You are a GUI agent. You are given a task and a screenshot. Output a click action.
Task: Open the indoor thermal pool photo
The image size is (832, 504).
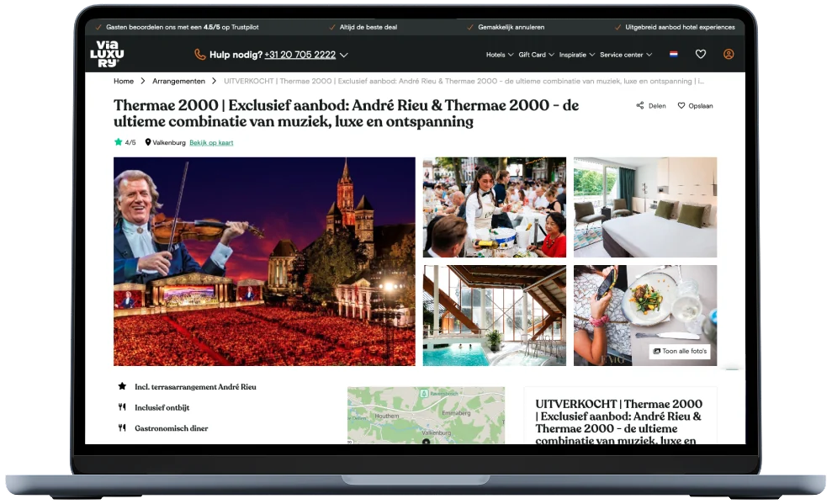tap(495, 316)
